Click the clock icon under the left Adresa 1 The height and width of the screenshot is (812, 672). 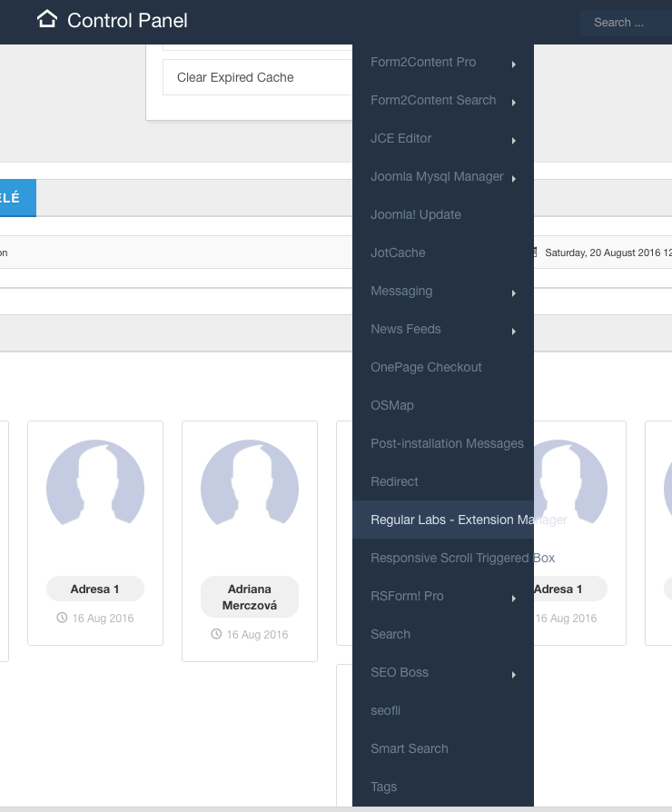62,618
